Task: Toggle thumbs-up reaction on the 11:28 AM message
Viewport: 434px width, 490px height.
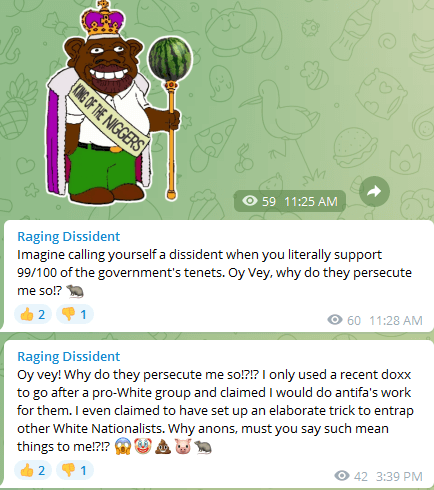Action: tap(33, 314)
